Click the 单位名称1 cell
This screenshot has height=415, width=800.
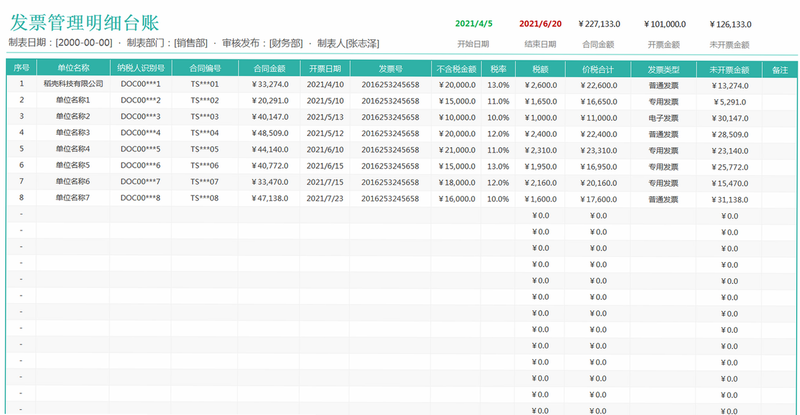tap(73, 100)
